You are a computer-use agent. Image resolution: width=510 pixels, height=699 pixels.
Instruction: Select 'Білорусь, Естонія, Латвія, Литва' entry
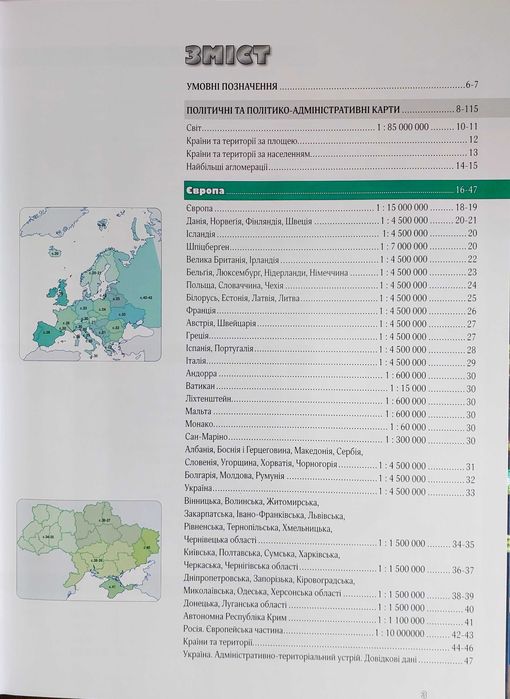coord(331,298)
